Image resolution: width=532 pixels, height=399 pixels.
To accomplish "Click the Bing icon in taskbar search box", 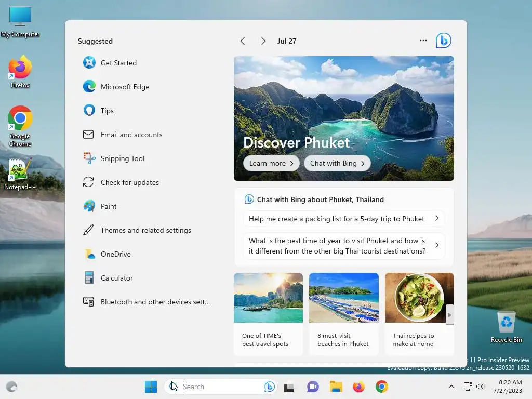I will 270,387.
